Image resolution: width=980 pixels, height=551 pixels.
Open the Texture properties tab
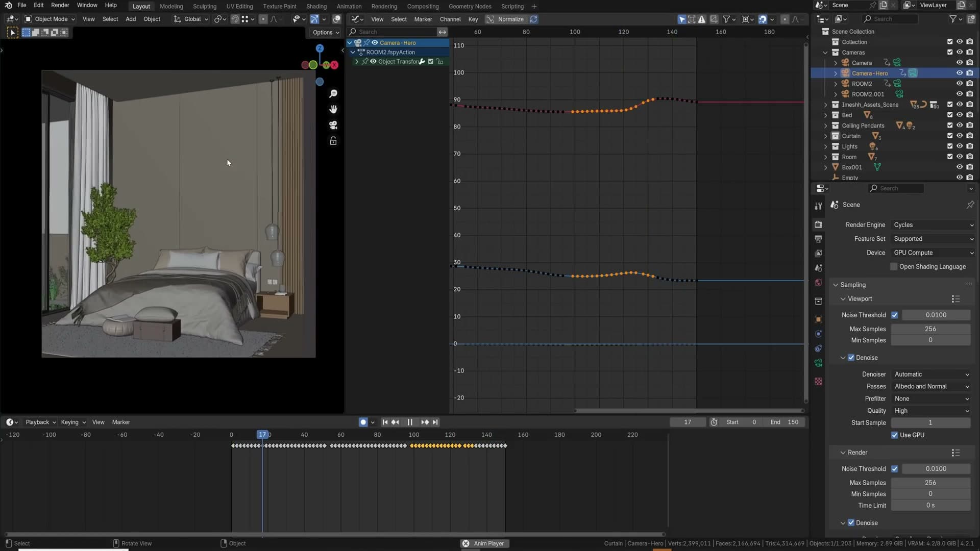[818, 381]
